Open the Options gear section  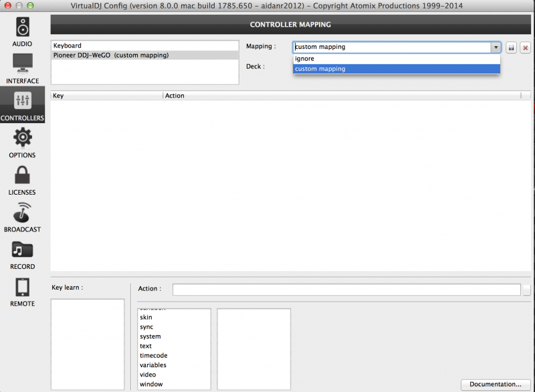22,142
